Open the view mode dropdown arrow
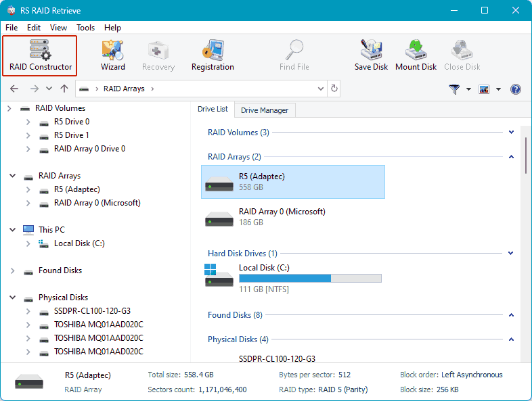This screenshot has width=532, height=401. [x=499, y=89]
